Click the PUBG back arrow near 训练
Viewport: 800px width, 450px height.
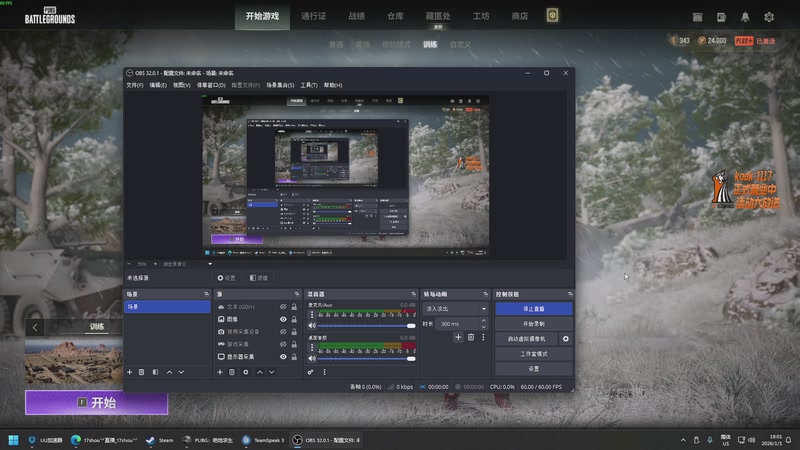pos(35,327)
